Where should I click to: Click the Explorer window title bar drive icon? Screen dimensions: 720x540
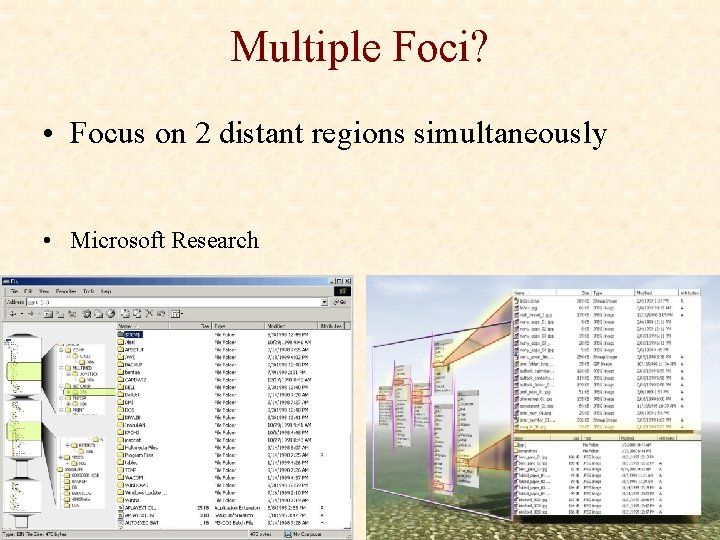[6, 281]
